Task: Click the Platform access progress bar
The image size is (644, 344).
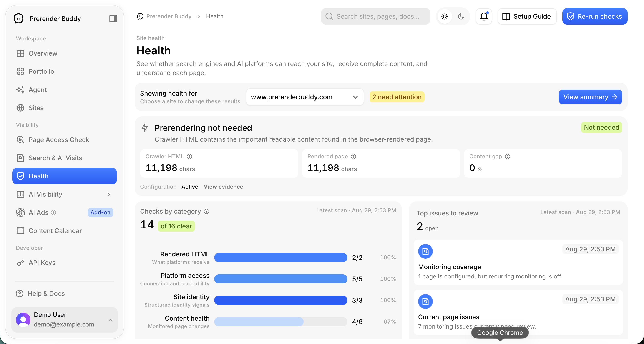Action: [x=281, y=279]
